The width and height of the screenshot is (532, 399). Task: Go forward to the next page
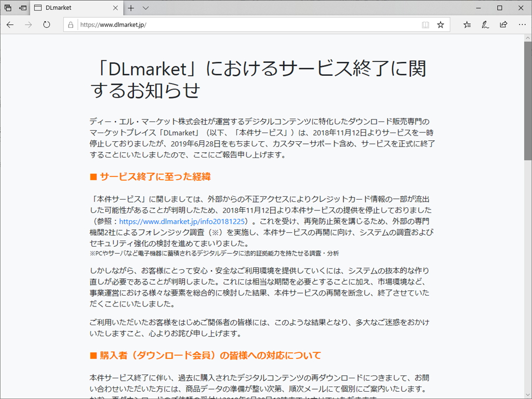(x=29, y=24)
